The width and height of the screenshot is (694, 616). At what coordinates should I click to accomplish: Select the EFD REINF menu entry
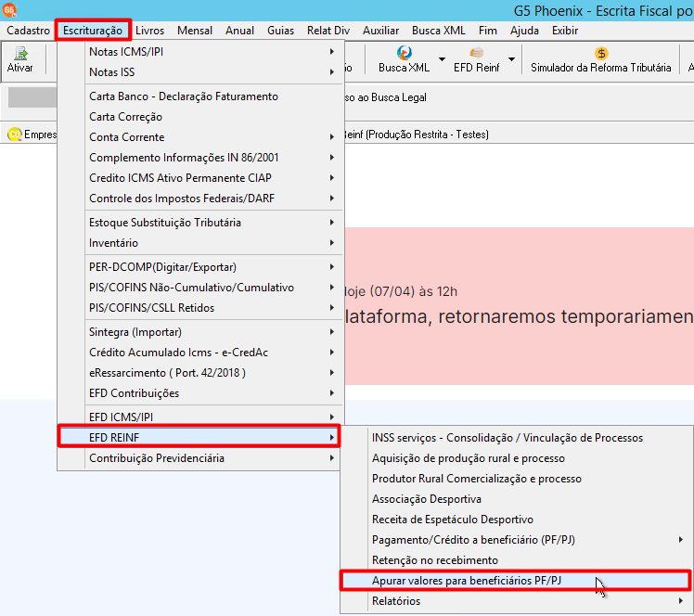pyautogui.click(x=199, y=438)
